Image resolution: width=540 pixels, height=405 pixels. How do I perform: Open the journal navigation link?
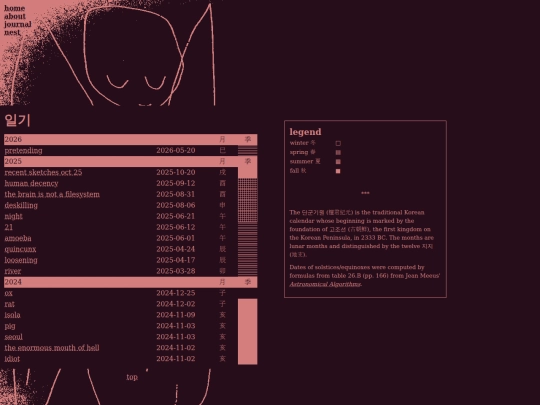point(18,24)
